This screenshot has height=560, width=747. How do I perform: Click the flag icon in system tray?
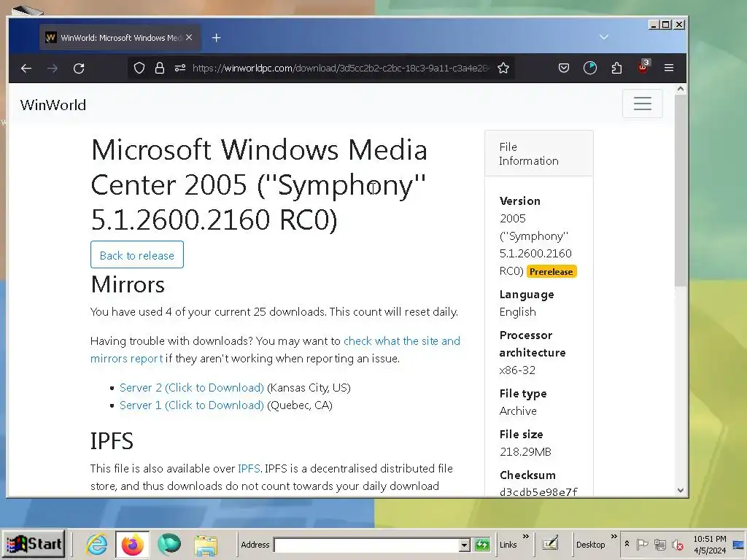pos(642,544)
